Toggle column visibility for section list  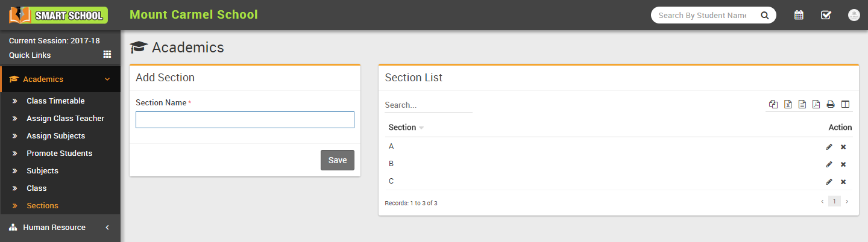click(845, 104)
